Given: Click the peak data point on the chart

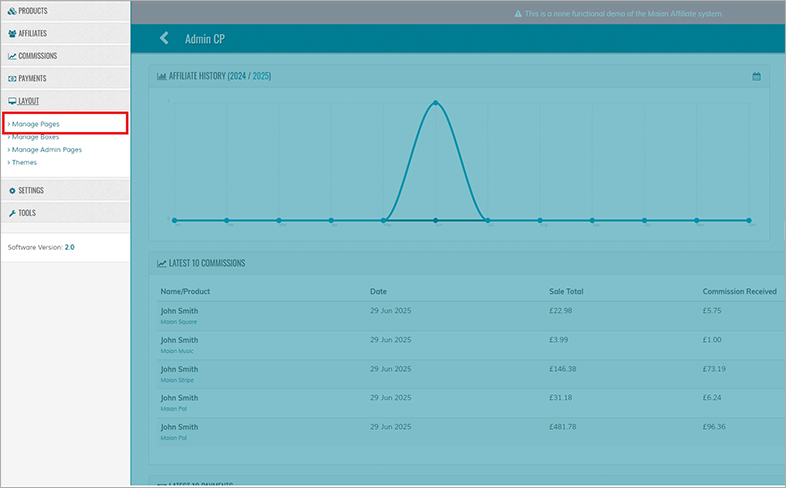Looking at the screenshot, I should coord(435,102).
